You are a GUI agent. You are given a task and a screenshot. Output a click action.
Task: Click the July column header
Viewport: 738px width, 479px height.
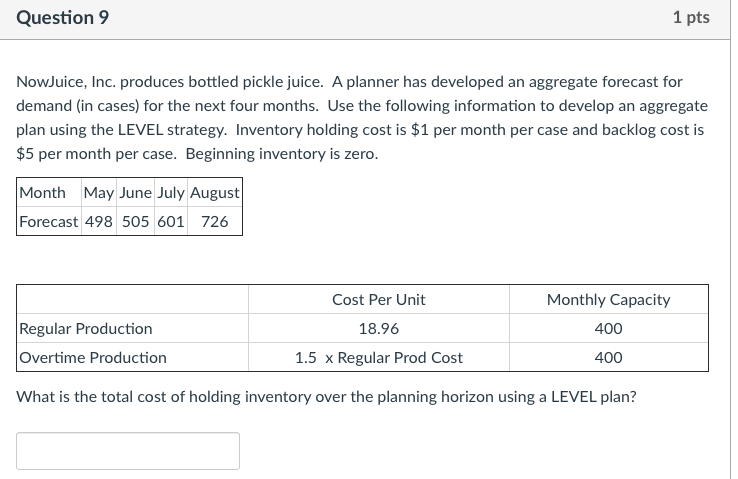171,192
